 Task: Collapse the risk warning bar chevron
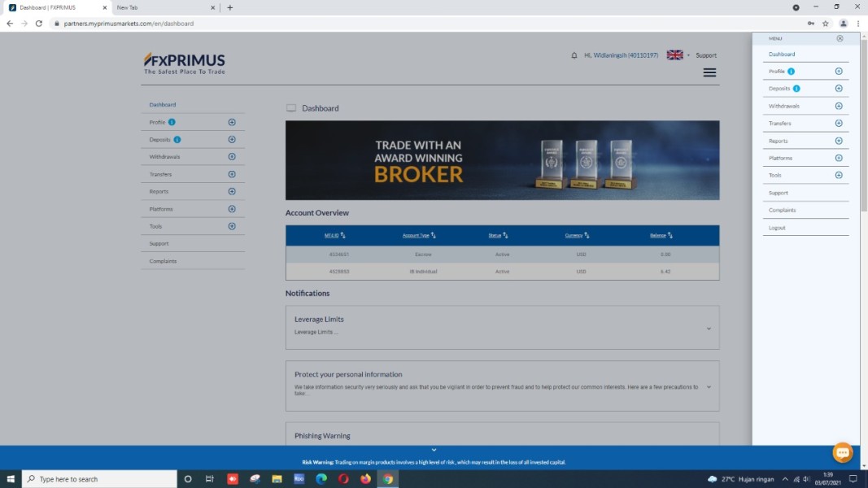click(x=434, y=450)
